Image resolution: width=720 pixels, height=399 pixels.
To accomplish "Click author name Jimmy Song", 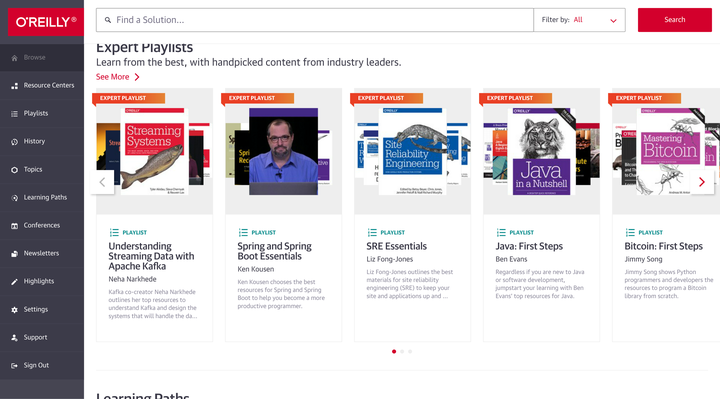I will (643, 259).
